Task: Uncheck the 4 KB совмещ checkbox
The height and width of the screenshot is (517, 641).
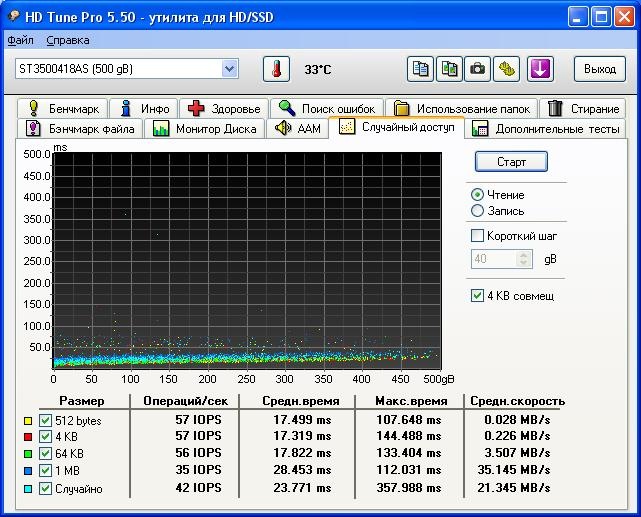Action: (x=478, y=296)
